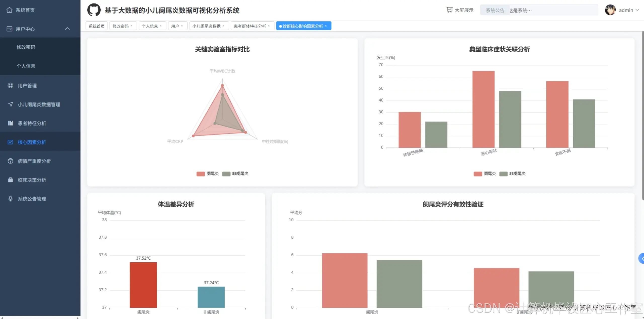This screenshot has width=644, height=319.
Task: Click the GitHub logo in the header
Action: tap(94, 10)
